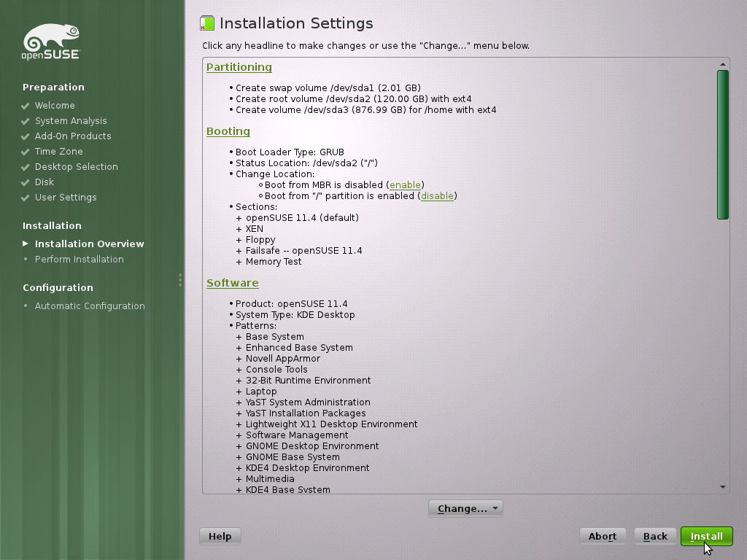Select Automatic Configuration step in sidebar
Image resolution: width=747 pixels, height=560 pixels.
[90, 306]
